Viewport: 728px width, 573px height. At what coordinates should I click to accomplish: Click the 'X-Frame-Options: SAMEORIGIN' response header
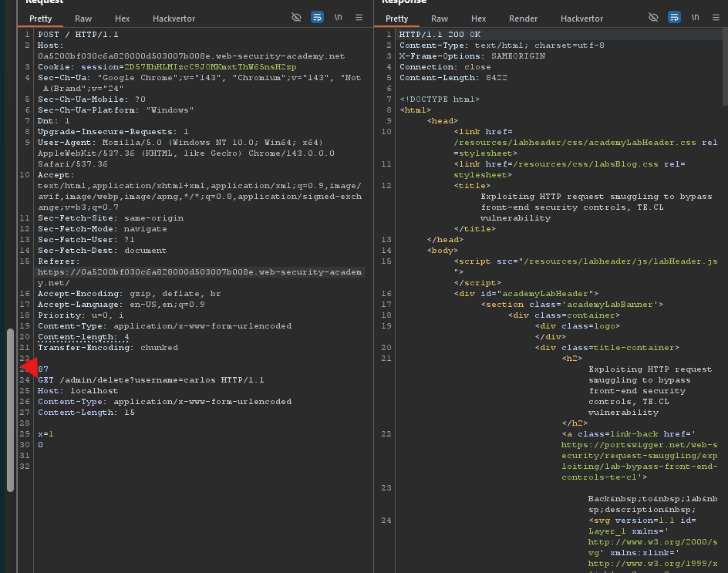[472, 56]
